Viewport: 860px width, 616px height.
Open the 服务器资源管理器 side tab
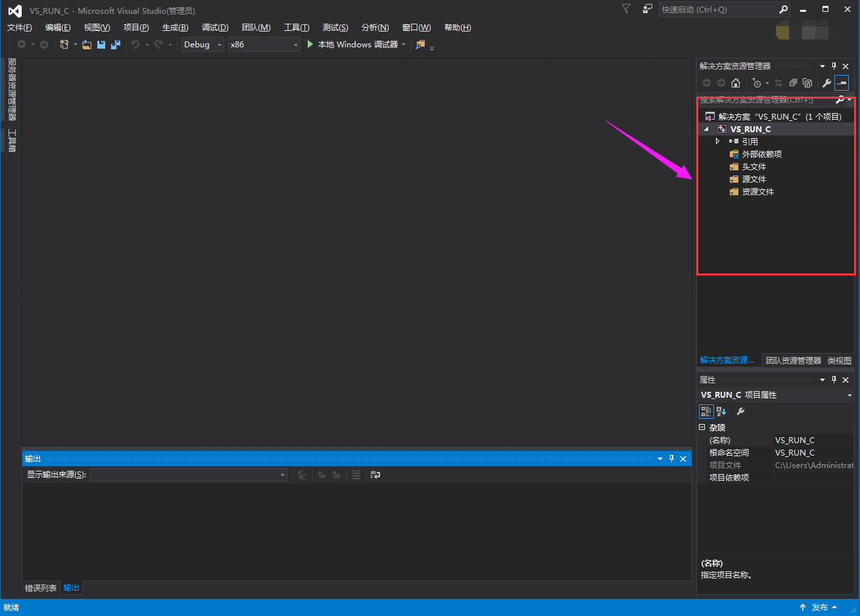click(12, 89)
